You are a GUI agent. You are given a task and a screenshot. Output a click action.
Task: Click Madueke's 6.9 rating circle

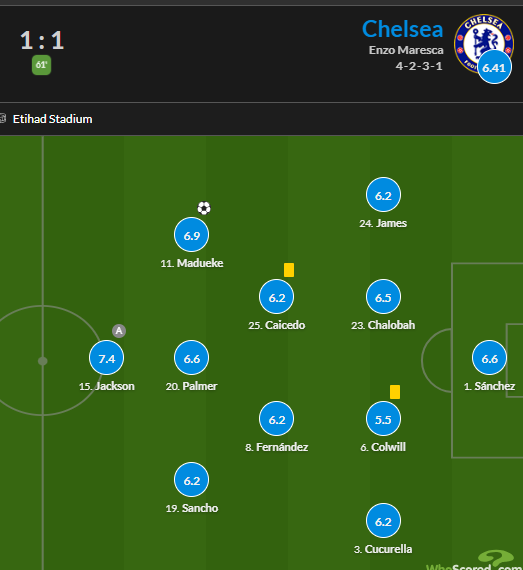coord(192,235)
